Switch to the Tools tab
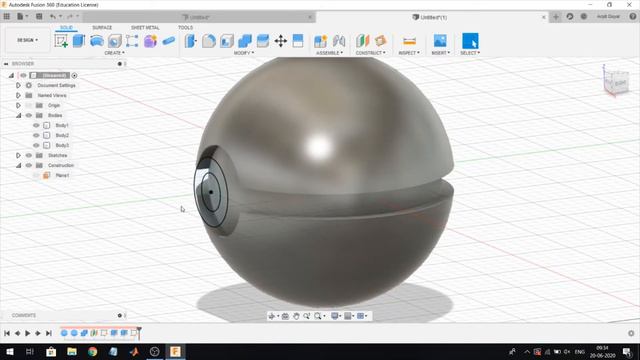640x360 pixels. 185,28
